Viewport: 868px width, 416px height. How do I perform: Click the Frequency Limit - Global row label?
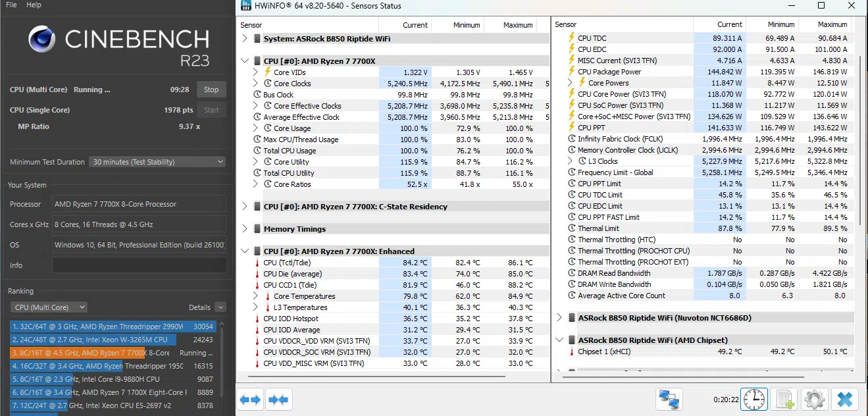[x=615, y=172]
